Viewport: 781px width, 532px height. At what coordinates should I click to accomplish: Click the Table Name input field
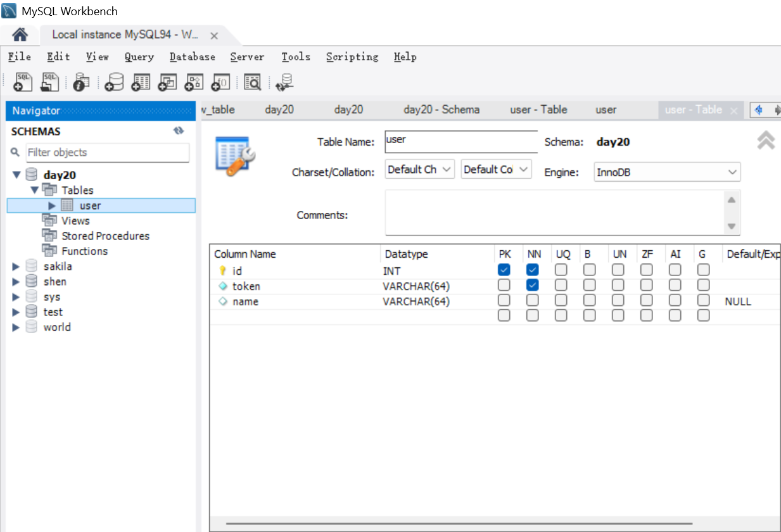[461, 141]
